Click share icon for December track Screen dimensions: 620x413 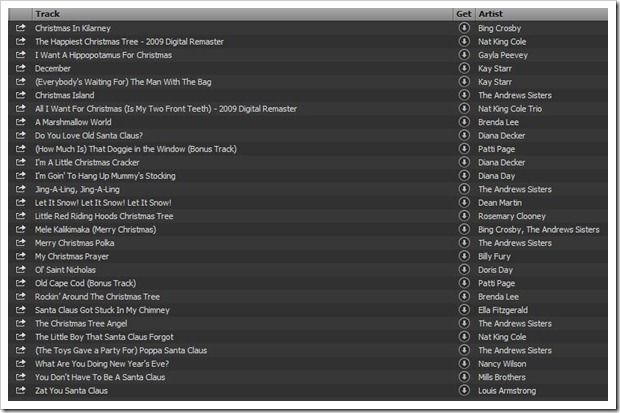pyautogui.click(x=21, y=68)
